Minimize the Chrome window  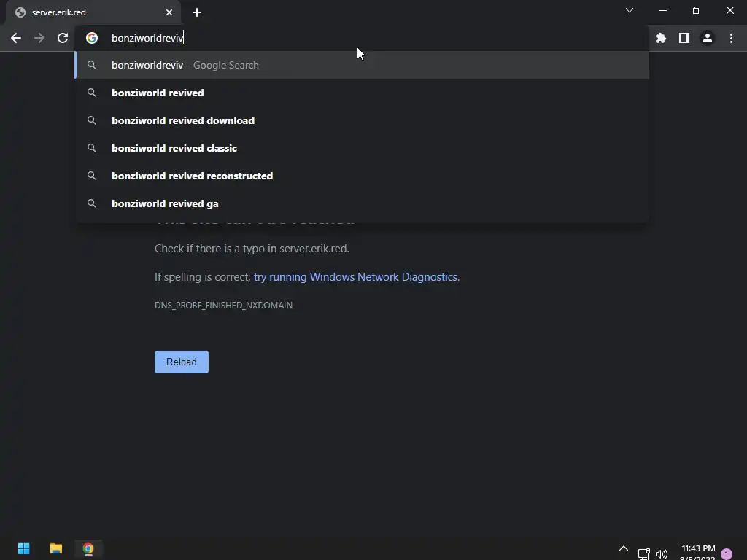pos(662,10)
